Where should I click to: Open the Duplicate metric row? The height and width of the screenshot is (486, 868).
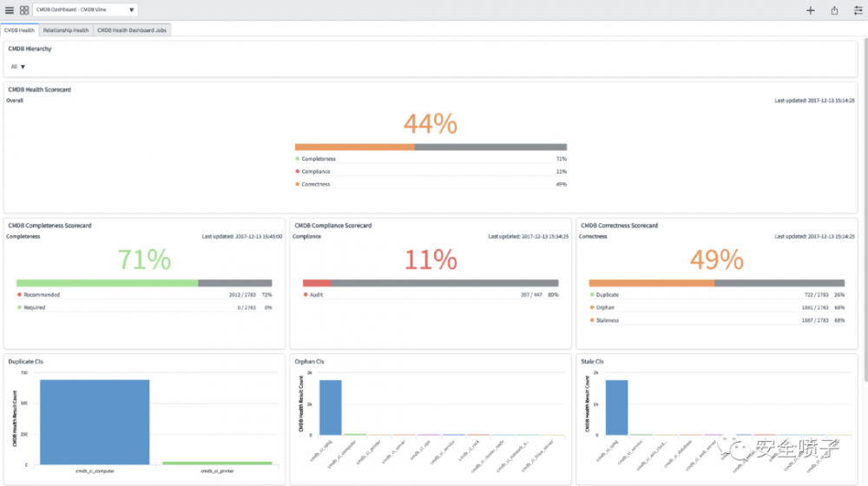(x=717, y=295)
